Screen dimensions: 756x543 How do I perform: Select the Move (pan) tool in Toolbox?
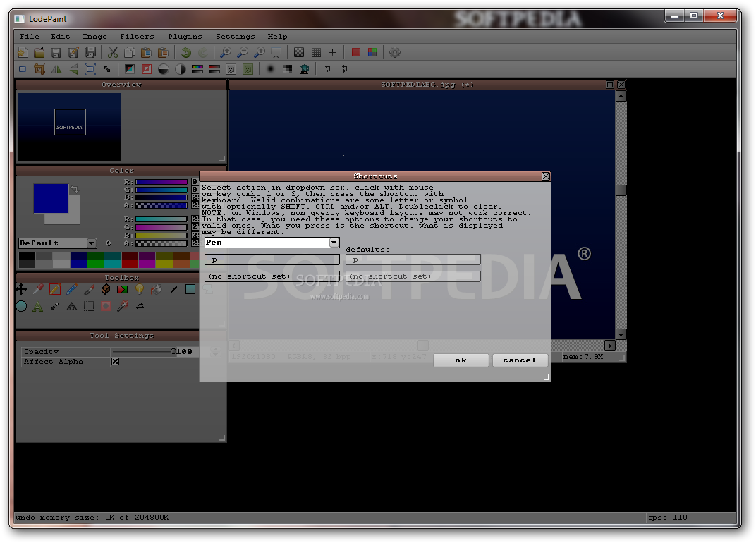click(x=21, y=289)
